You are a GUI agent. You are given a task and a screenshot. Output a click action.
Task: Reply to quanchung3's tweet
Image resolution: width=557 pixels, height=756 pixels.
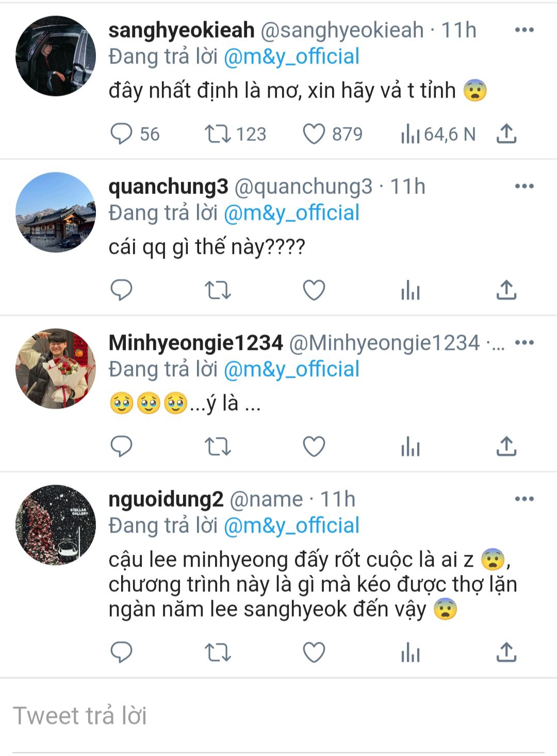coord(122,290)
